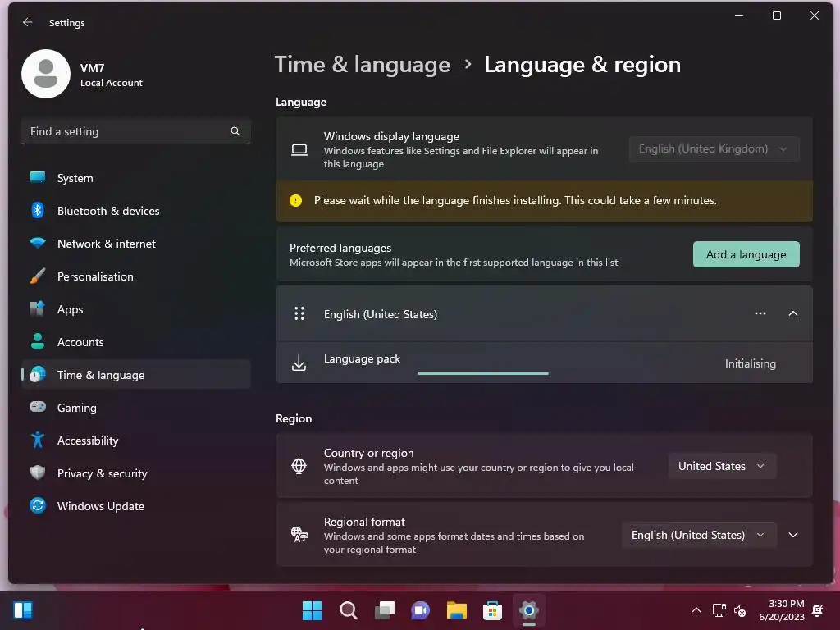The width and height of the screenshot is (840, 630).
Task: Collapse the English (United States) language entry
Action: 793,313
